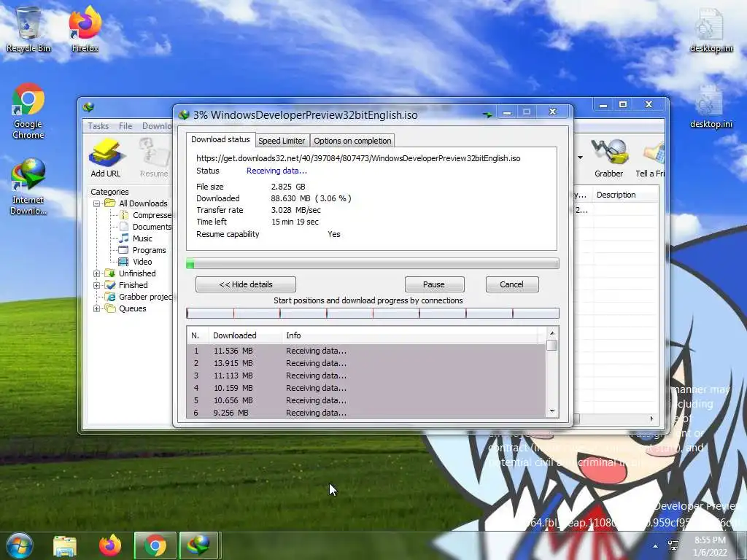This screenshot has width=747, height=560.
Task: Click the Add URL toolbar button in IDM
Action: 105,157
